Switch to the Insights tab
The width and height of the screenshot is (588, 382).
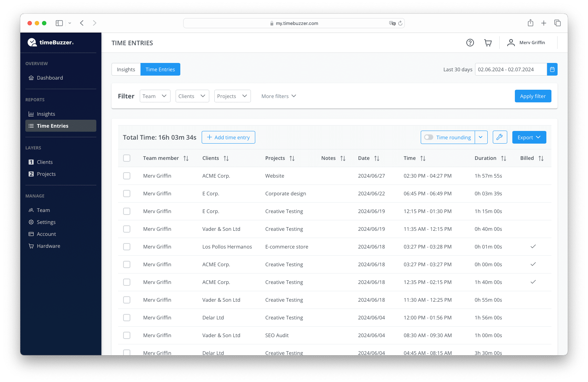pos(126,69)
